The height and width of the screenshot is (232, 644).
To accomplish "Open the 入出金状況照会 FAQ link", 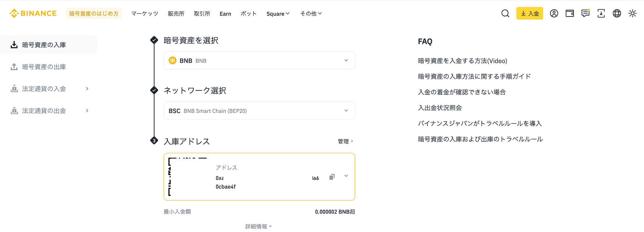I will click(440, 108).
